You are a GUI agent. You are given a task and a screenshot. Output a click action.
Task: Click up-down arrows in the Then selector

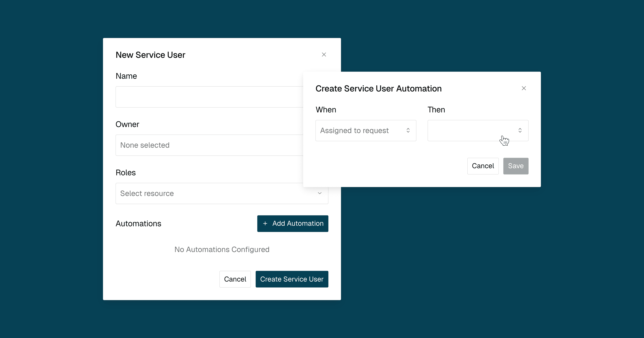pyautogui.click(x=520, y=131)
